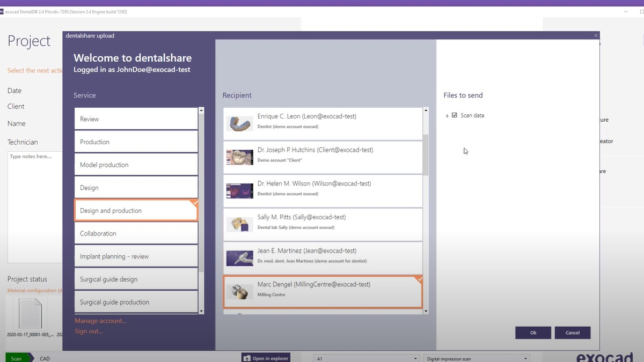Pick recipient Jean E. Martinez
This screenshot has height=362, width=644.
pos(323,257)
